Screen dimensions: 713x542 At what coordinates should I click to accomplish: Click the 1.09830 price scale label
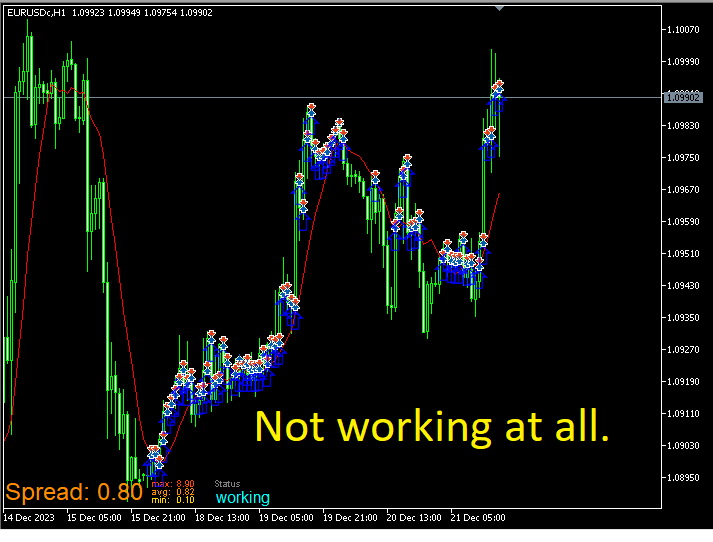[683, 125]
